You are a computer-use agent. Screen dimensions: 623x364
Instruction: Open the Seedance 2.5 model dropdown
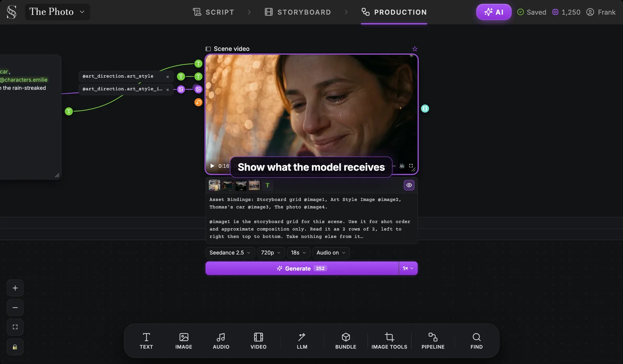tap(230, 253)
